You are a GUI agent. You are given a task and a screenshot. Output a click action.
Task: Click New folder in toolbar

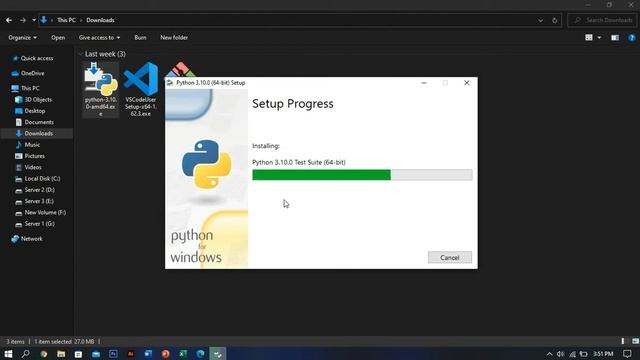click(174, 38)
